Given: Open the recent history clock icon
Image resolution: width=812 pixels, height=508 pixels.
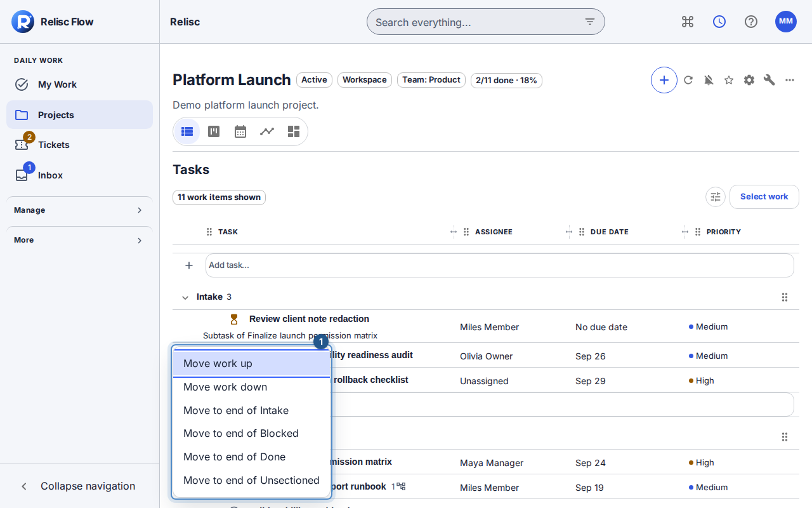Looking at the screenshot, I should 719,22.
